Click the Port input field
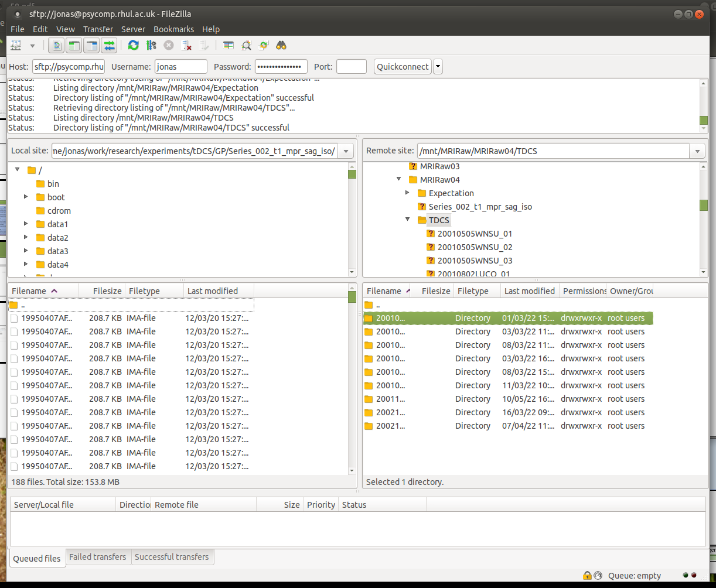 352,67
